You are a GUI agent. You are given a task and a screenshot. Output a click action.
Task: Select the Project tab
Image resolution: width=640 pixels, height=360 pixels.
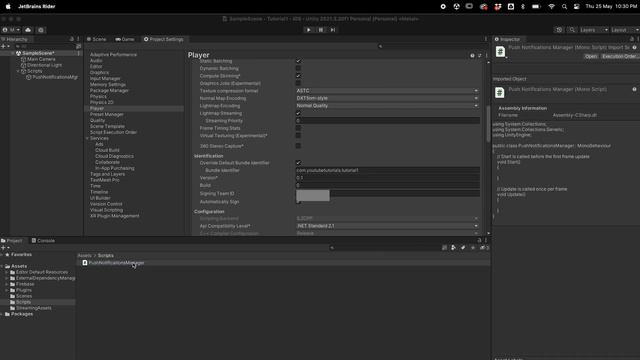click(x=12, y=241)
